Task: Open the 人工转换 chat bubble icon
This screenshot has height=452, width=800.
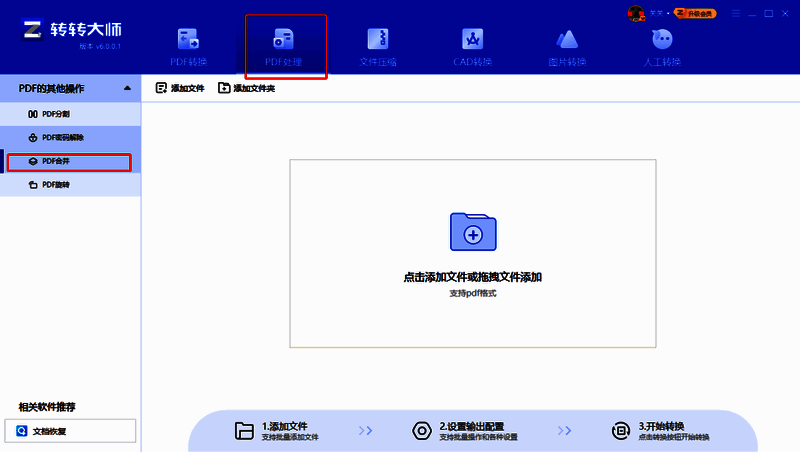Action: point(662,40)
